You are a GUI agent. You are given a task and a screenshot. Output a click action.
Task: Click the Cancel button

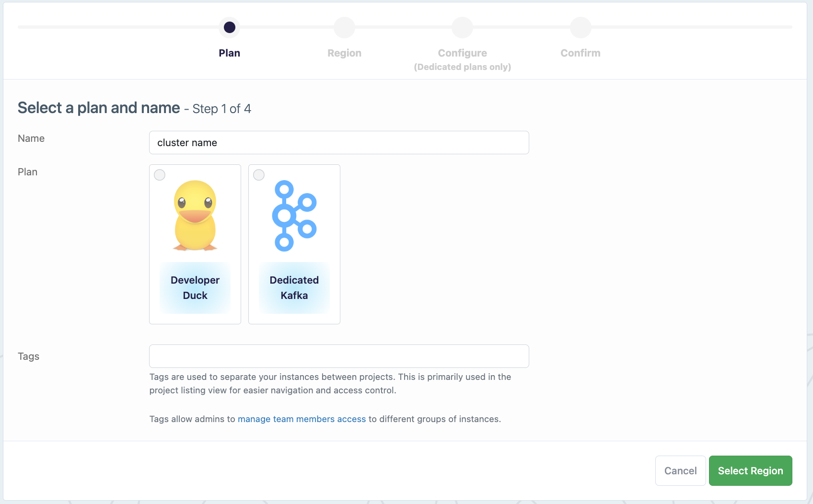click(680, 471)
